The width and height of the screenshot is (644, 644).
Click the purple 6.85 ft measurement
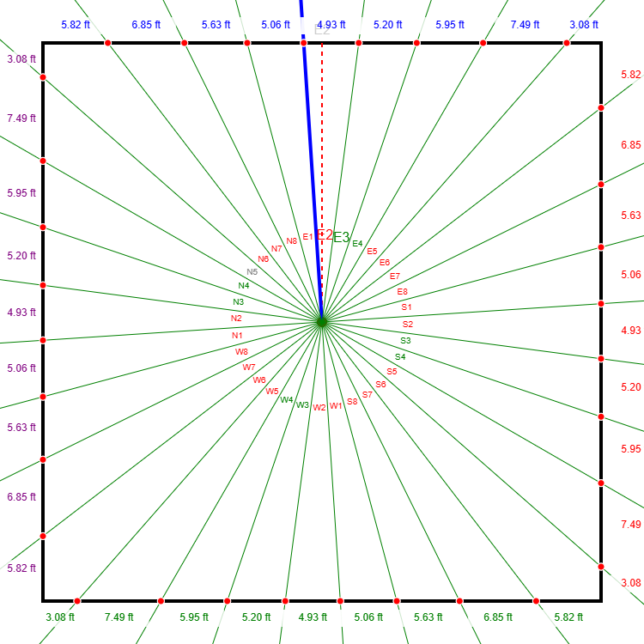point(21,497)
